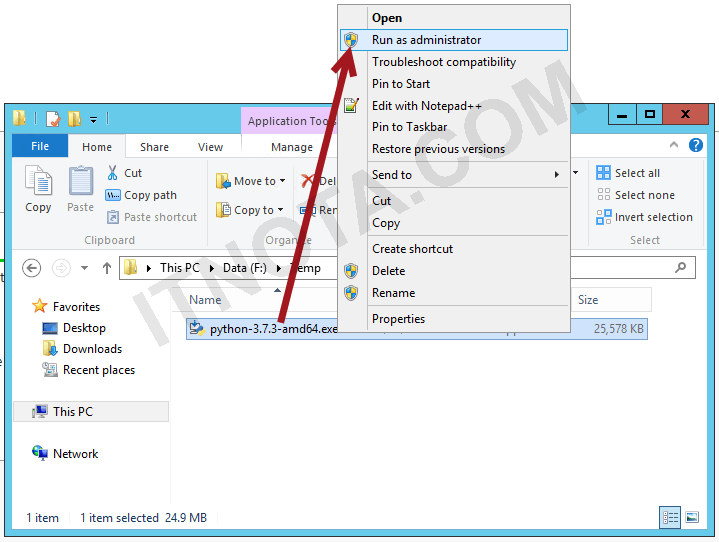Open the Explorer Help icon
This screenshot has width=719, height=542.
(x=696, y=145)
